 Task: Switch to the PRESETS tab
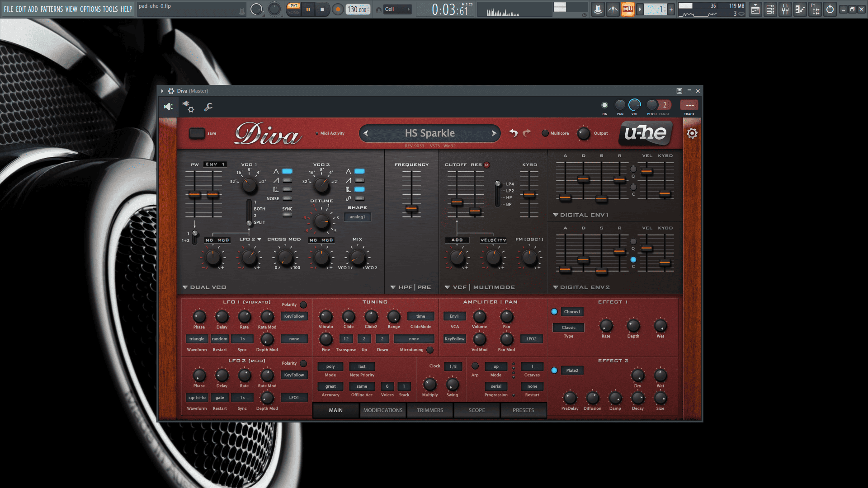click(524, 410)
